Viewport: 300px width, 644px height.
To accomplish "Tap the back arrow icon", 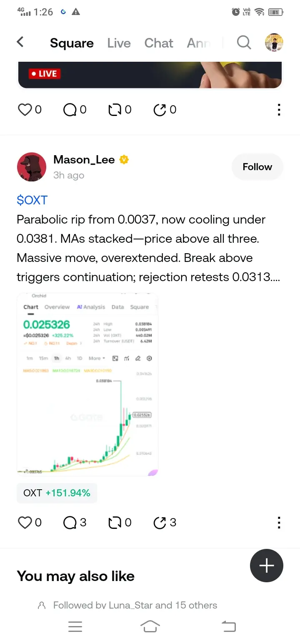I will pyautogui.click(x=20, y=42).
